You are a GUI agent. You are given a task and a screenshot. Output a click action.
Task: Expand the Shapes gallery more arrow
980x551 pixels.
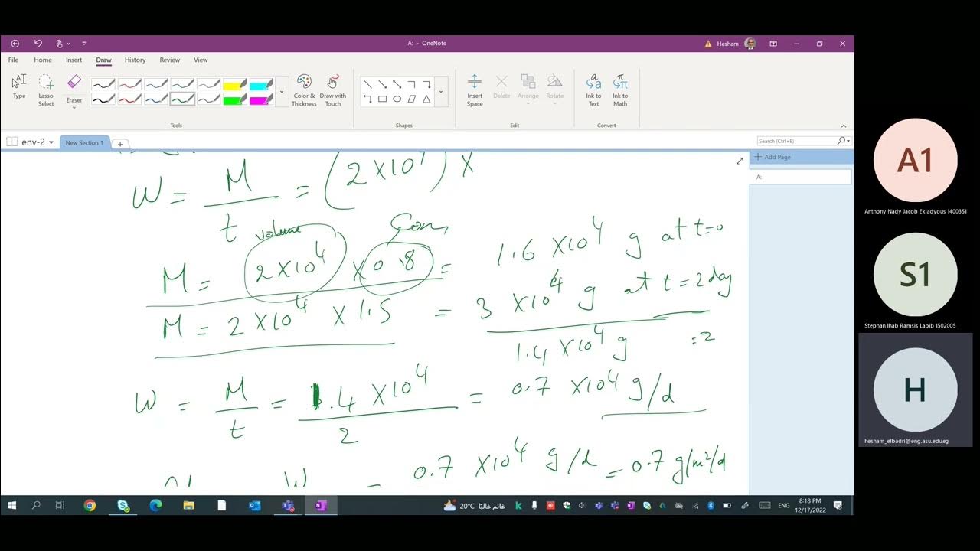(x=441, y=92)
